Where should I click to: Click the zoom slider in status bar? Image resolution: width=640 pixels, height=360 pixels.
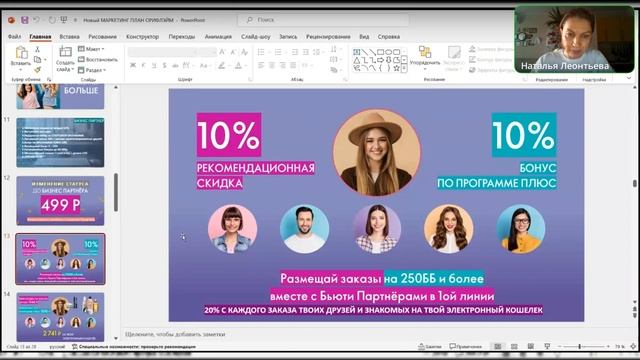click(584, 347)
